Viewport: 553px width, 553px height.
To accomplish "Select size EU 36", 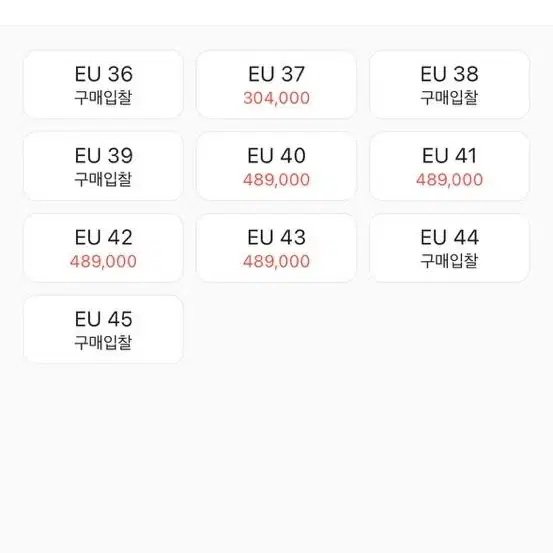I will 103,84.
